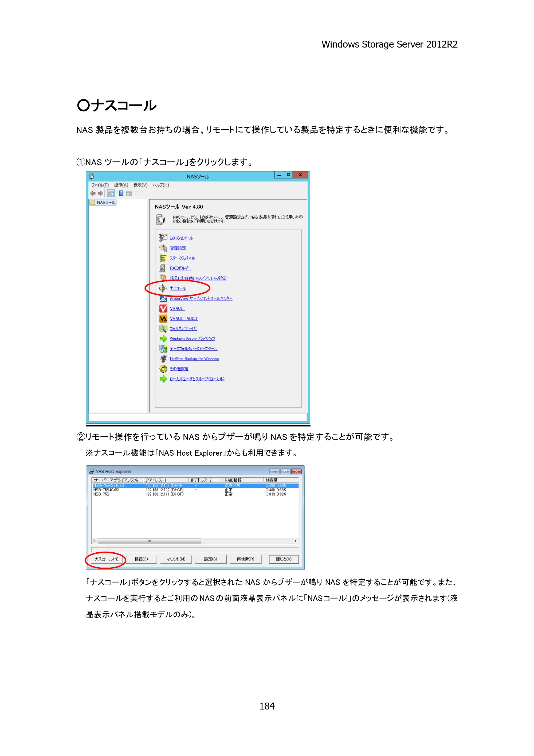This screenshot has height=756, width=534.
Task: Click the 閉じる(X) button
Action: click(284, 559)
